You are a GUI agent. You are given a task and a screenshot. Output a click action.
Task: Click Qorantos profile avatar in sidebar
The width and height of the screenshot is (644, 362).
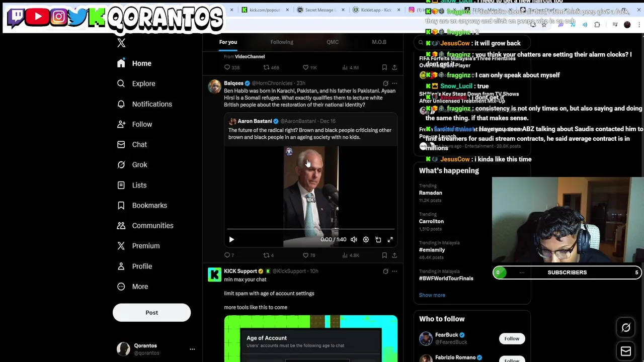point(123,349)
